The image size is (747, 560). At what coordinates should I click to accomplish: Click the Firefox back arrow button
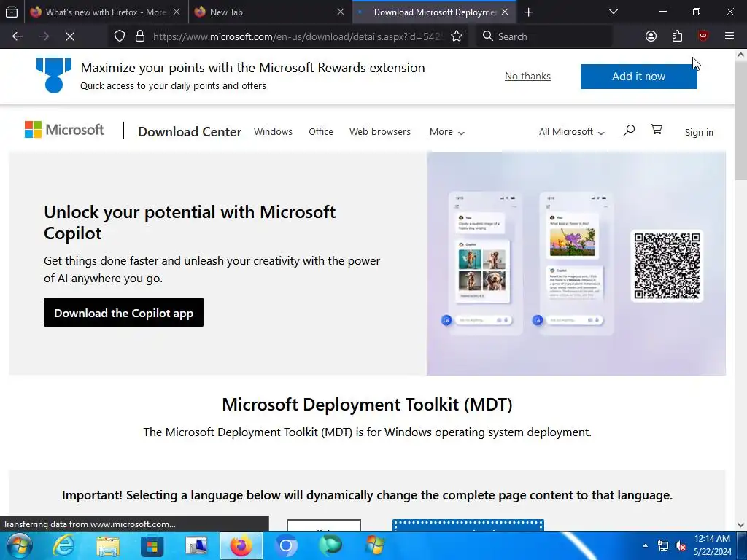(18, 36)
